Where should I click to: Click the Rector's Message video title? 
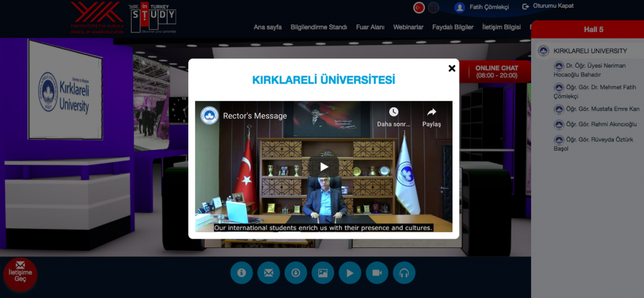point(255,116)
